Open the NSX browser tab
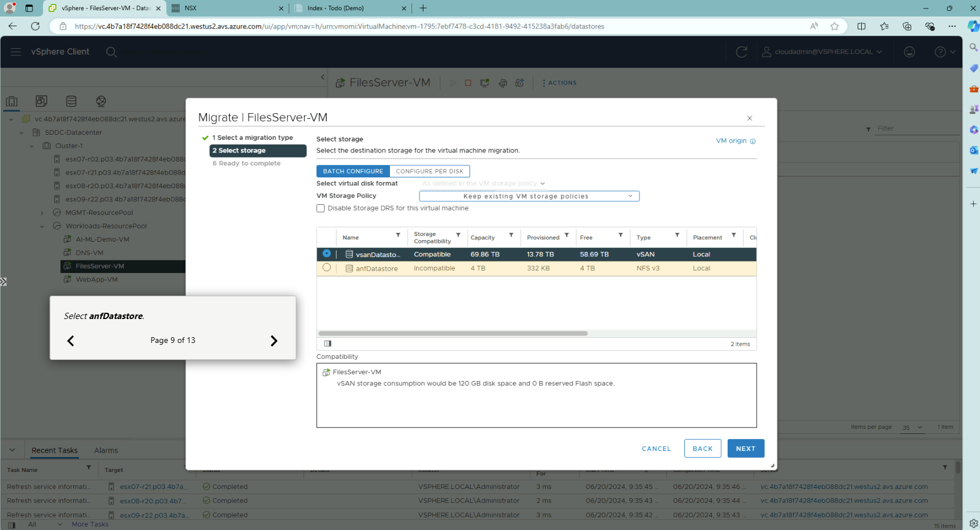 227,8
